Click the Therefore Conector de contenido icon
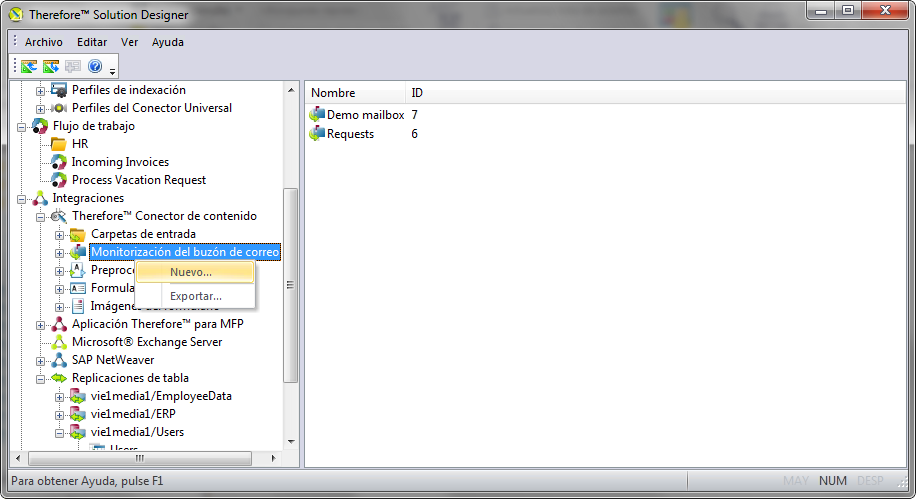The height and width of the screenshot is (499, 916). tap(58, 216)
